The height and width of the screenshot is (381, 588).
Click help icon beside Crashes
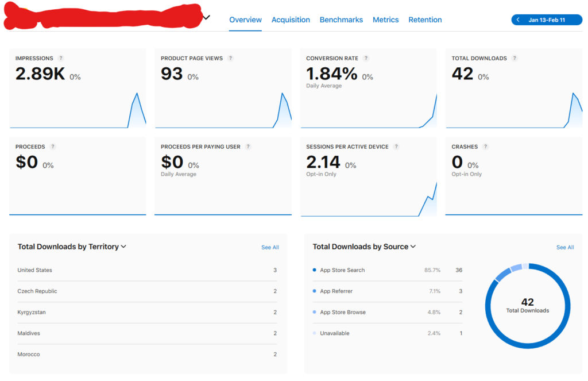click(485, 147)
